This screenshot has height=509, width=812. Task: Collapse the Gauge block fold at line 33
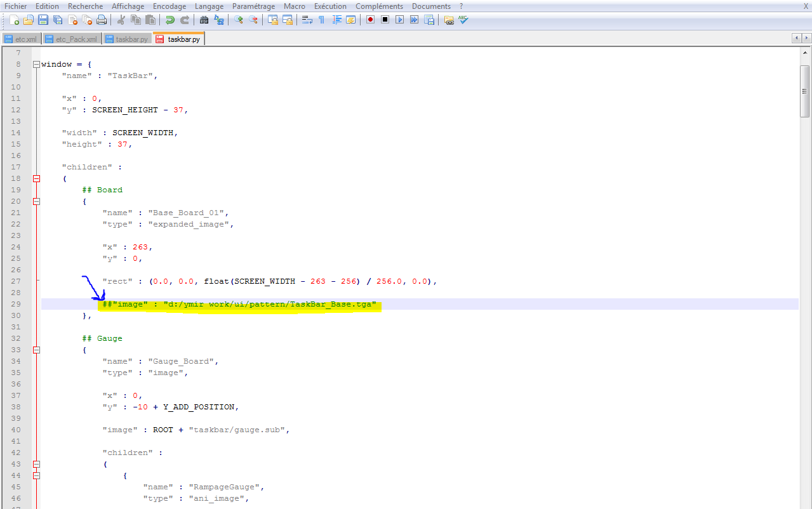click(36, 350)
